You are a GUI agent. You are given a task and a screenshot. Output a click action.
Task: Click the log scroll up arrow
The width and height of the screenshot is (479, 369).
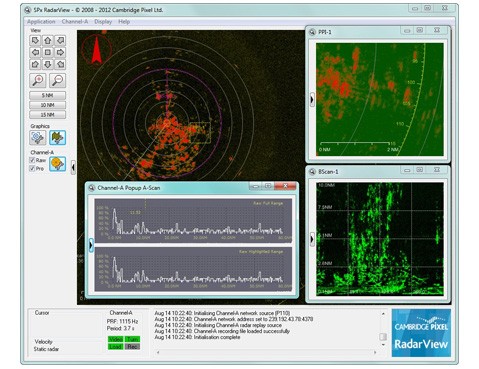[383, 314]
